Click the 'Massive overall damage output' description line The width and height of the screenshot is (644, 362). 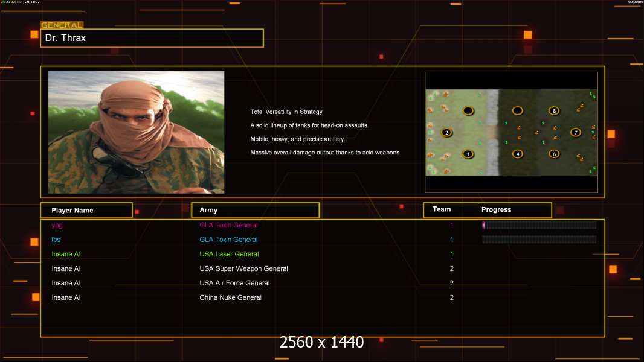326,153
